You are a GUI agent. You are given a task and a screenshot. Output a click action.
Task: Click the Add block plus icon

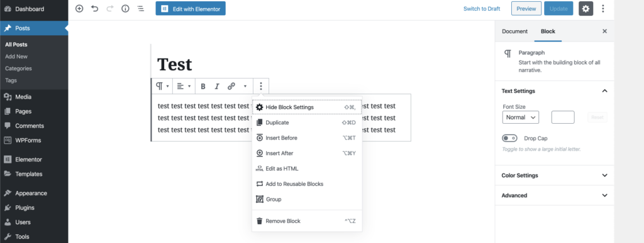[79, 8]
